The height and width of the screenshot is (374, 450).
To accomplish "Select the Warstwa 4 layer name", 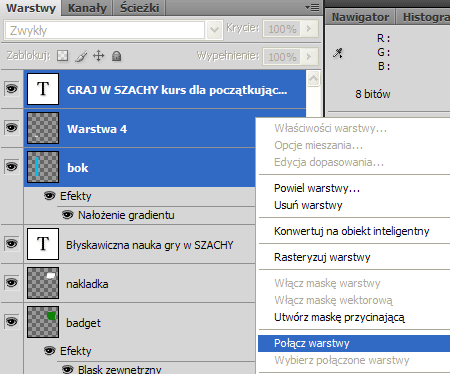I will click(97, 129).
